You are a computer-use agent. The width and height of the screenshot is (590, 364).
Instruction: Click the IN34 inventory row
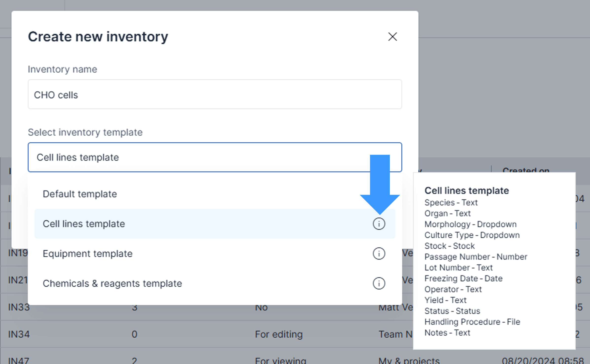[19, 334]
